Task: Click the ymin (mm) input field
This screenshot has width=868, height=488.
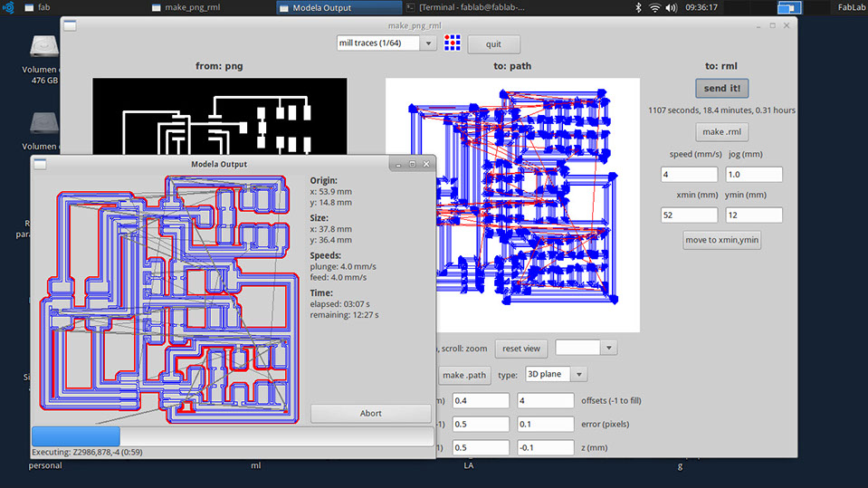Action: tap(754, 215)
